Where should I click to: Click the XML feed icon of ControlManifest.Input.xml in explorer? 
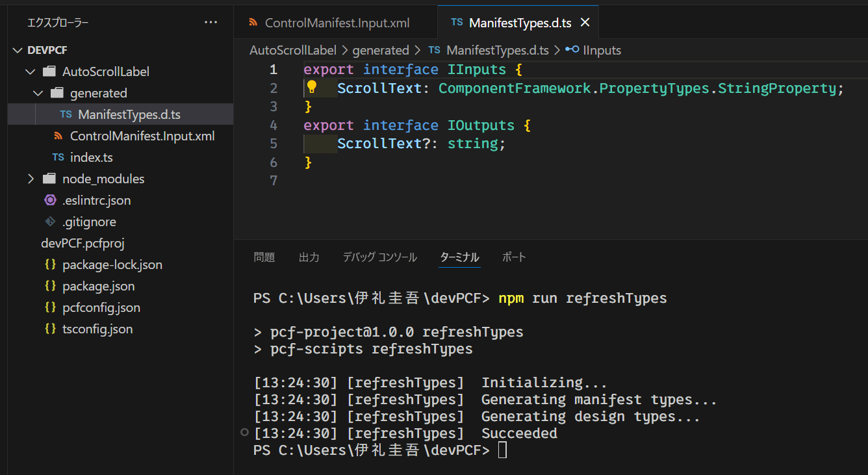tap(58, 136)
